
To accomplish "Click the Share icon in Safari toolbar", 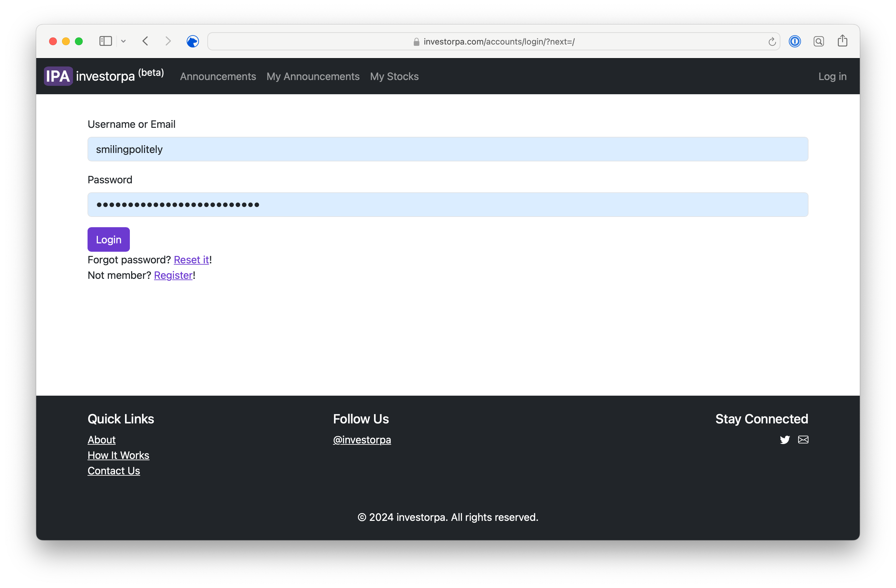I will pos(842,41).
